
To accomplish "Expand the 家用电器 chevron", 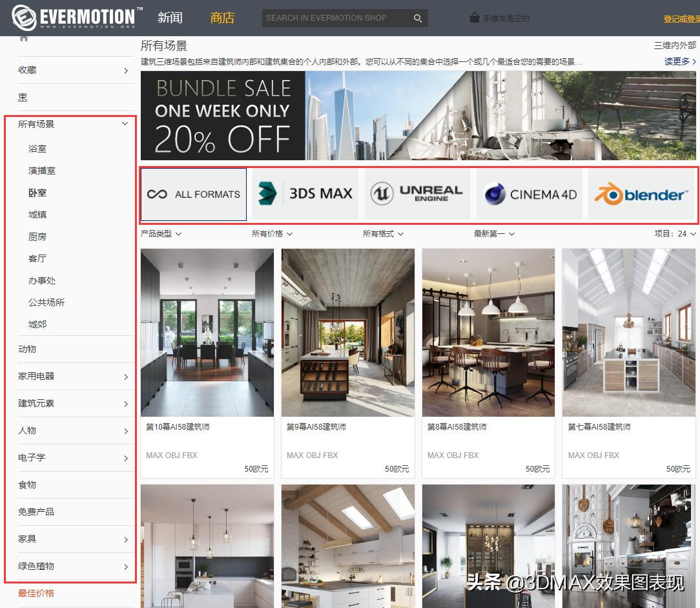I will 126,377.
